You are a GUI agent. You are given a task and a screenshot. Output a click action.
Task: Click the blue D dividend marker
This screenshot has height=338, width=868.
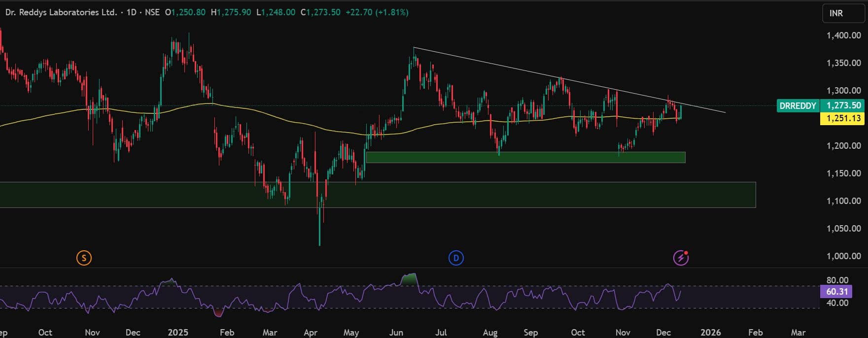tap(456, 258)
